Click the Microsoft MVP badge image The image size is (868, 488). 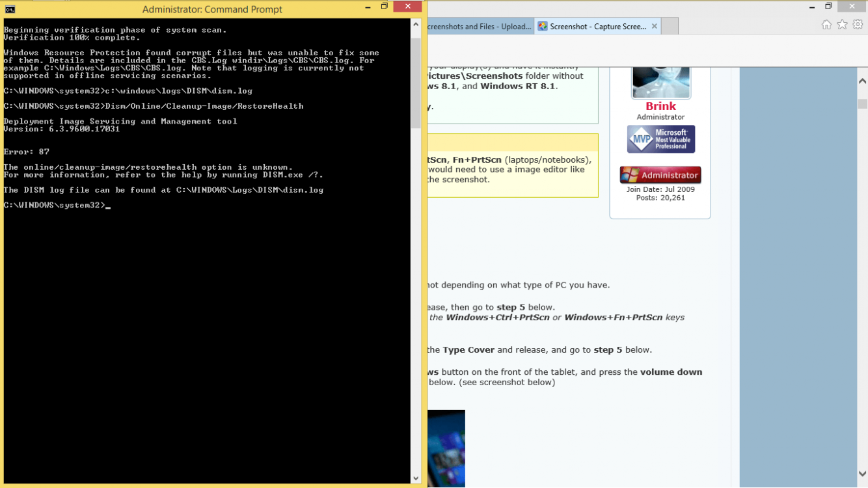point(661,139)
